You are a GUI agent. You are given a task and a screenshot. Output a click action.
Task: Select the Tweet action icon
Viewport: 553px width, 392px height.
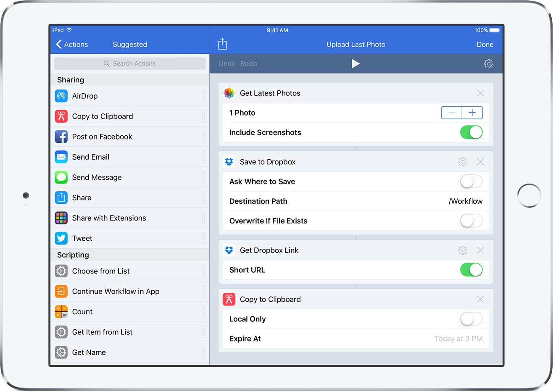61,238
